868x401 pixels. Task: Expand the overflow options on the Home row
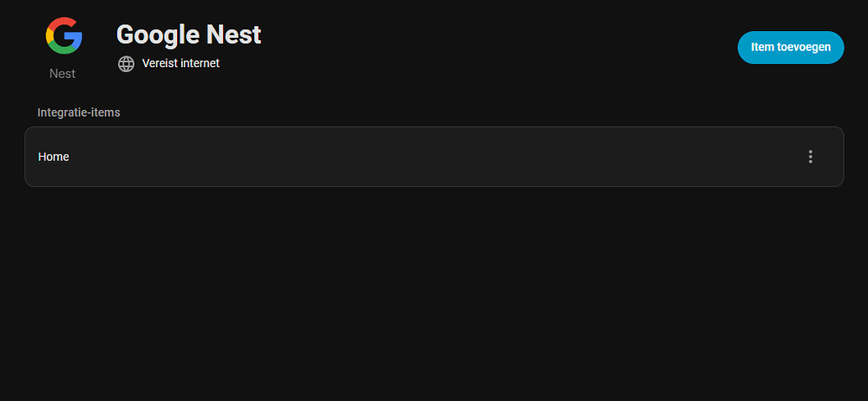click(x=810, y=157)
